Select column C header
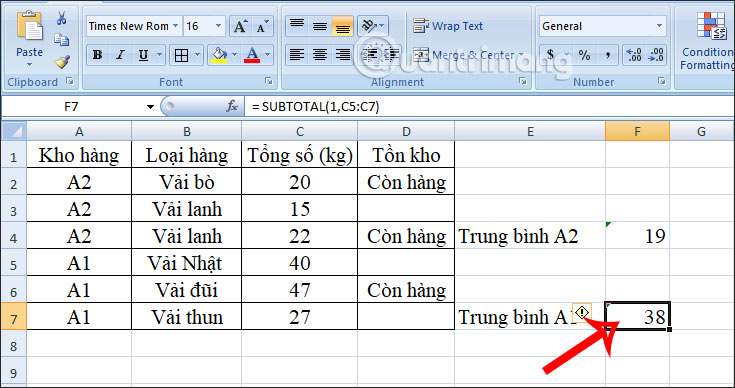The image size is (735, 388). (300, 132)
